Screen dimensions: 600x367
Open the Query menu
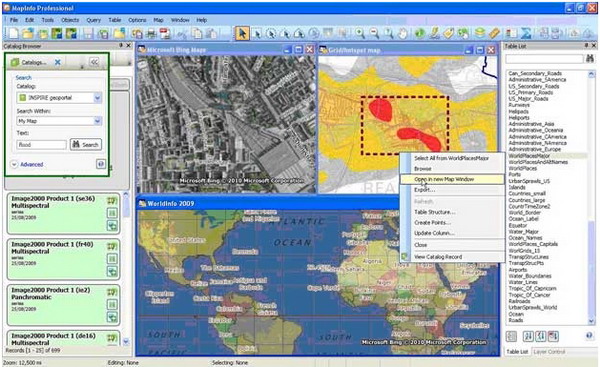click(x=93, y=20)
